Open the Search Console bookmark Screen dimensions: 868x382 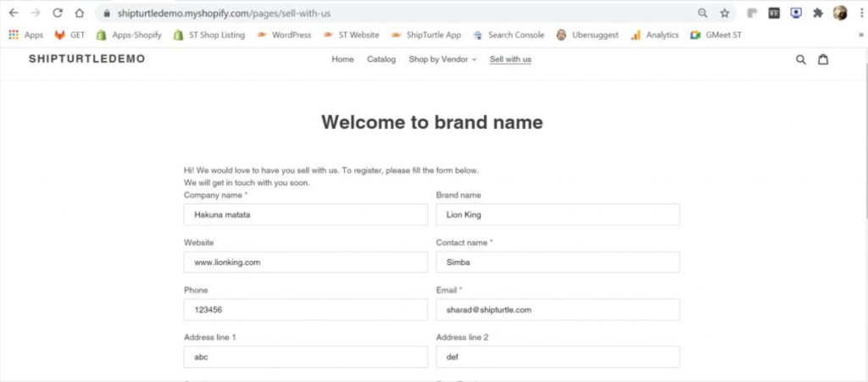tap(509, 35)
